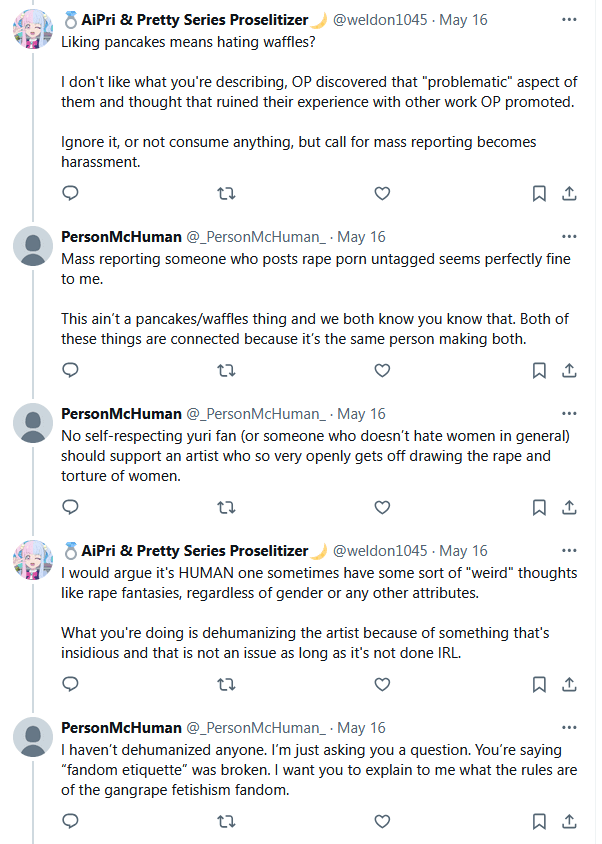The height and width of the screenshot is (844, 602).
Task: Reply to the 'Liking pancakes means hating waffles' tweet
Action: (70, 193)
